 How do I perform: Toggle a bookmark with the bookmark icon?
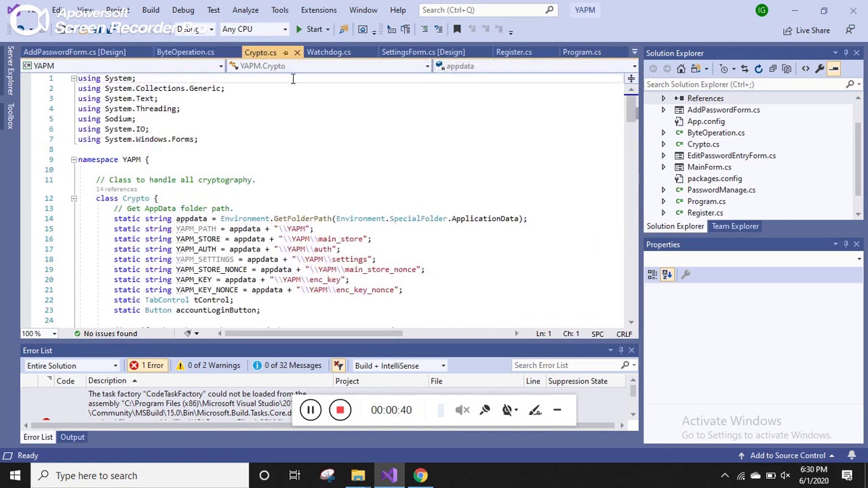(457, 29)
